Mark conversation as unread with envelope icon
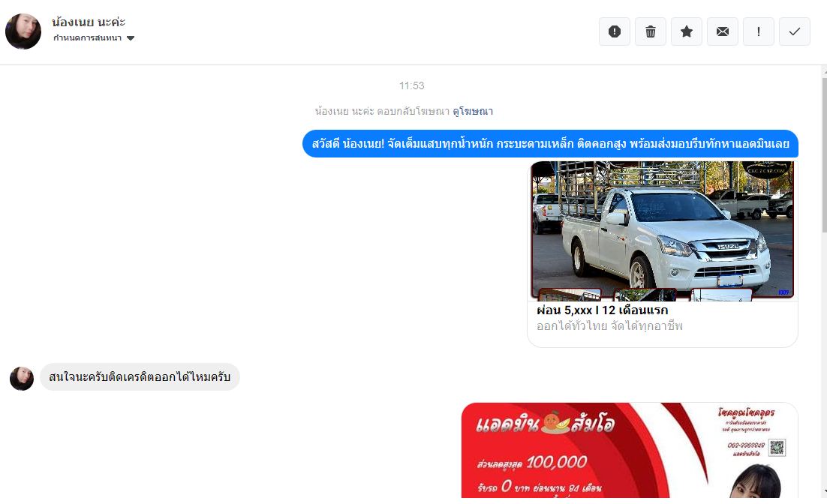827x504 pixels. coord(722,31)
